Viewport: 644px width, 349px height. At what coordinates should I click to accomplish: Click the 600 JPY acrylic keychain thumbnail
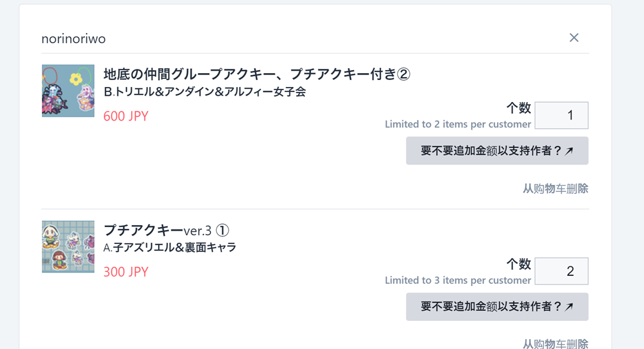click(x=68, y=91)
